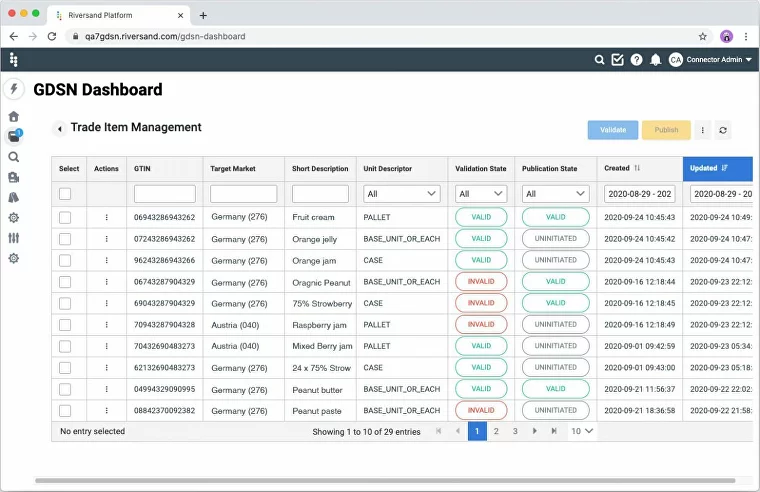Focus the Target Market filter input
Viewport: 760px width, 492px height.
(x=243, y=194)
